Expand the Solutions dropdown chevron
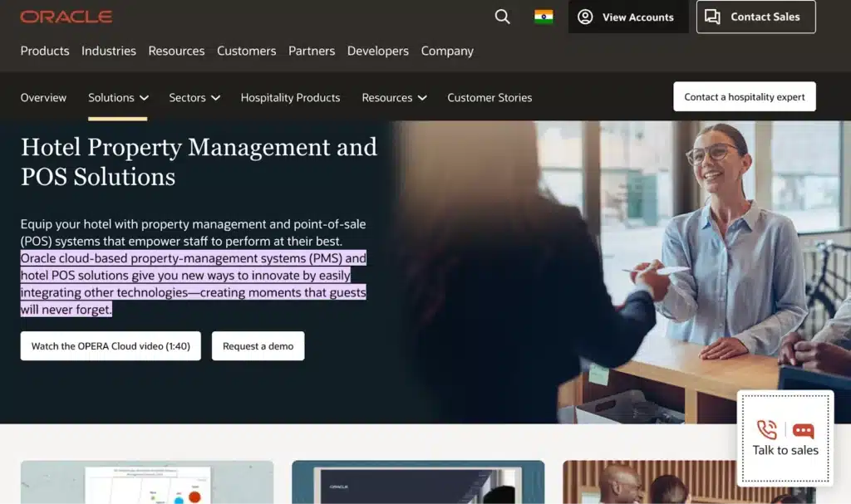Image resolution: width=851 pixels, height=504 pixels. tap(144, 98)
